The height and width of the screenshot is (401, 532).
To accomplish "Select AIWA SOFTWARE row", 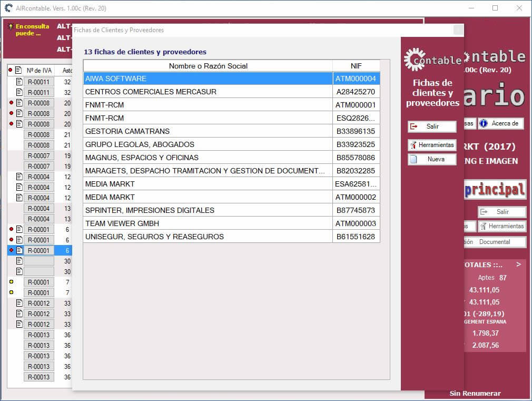I will click(x=231, y=79).
